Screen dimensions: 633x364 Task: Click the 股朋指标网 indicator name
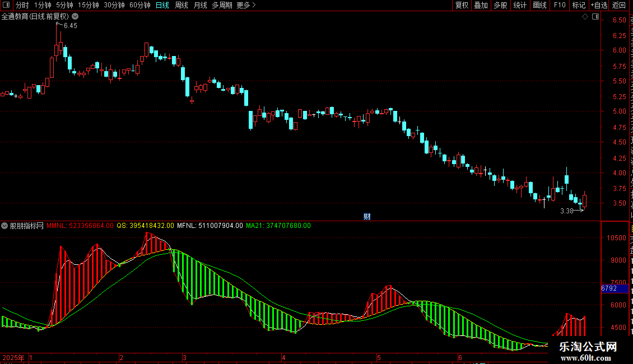27,226
